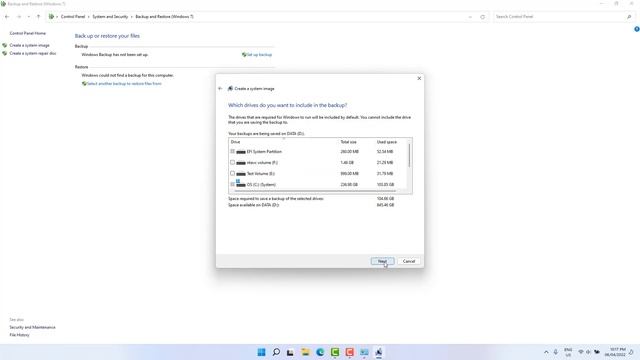Click the volume (F:) drive icon
The image size is (640, 360).
click(x=241, y=163)
